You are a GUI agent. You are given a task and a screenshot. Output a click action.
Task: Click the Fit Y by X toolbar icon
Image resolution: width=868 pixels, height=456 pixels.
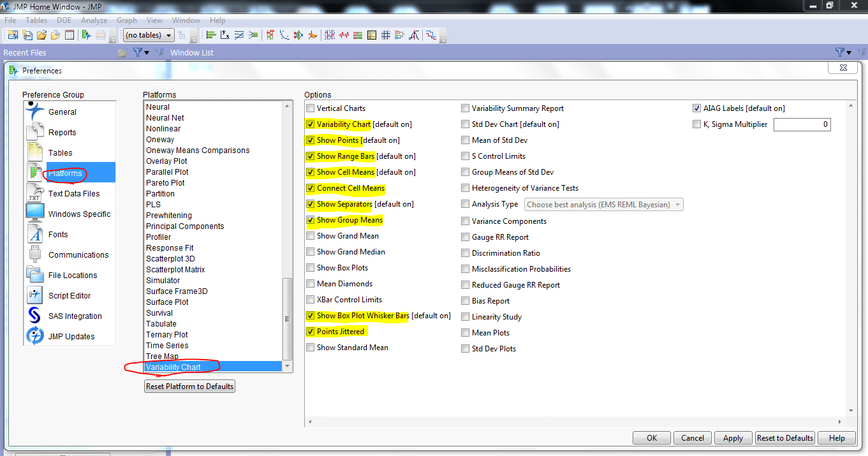coord(225,35)
